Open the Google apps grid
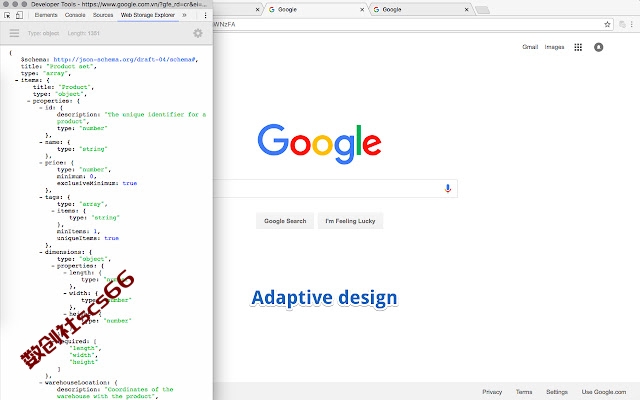Image resolution: width=640 pixels, height=400 pixels. (x=578, y=47)
